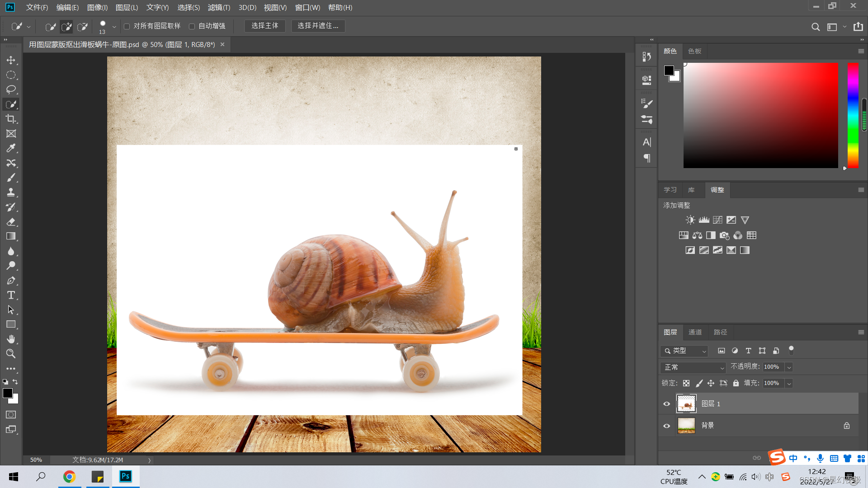Viewport: 868px width, 488px height.
Task: Click the hue spectrum slider bar
Action: 853,115
